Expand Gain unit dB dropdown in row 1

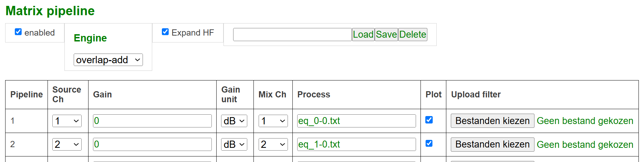[234, 121]
